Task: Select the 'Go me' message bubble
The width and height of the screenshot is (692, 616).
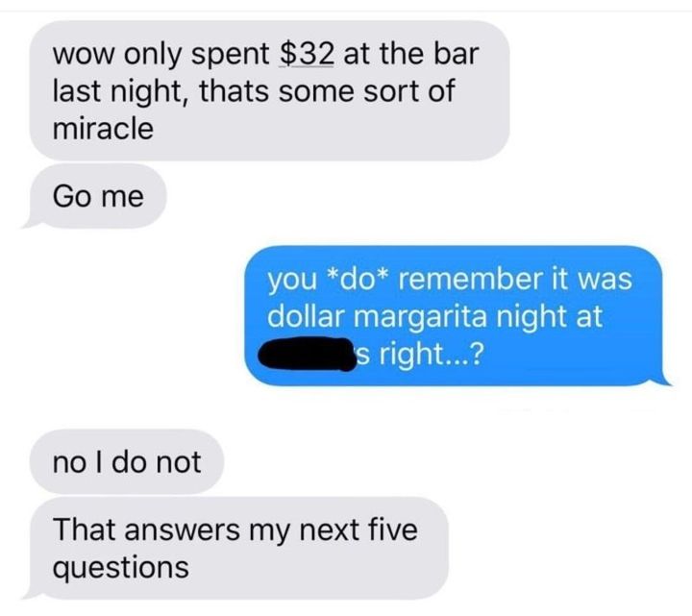Action: click(98, 196)
